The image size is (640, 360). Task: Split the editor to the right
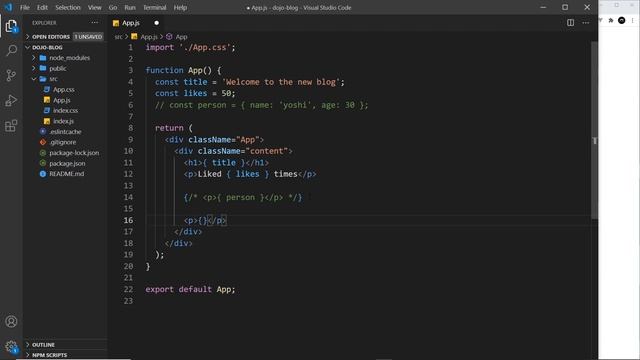[x=570, y=23]
